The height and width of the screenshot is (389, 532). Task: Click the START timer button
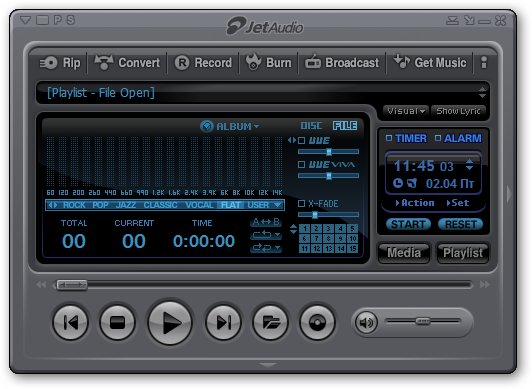click(x=408, y=224)
